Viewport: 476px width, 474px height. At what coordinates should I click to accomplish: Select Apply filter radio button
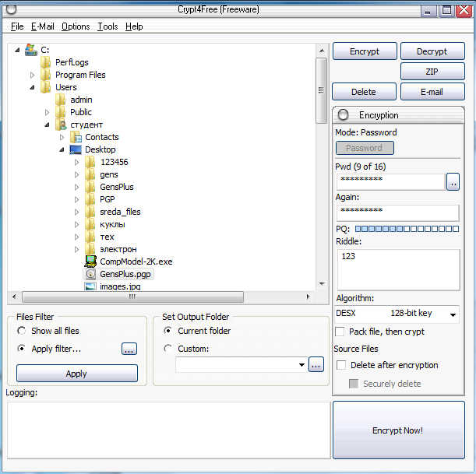(21, 349)
